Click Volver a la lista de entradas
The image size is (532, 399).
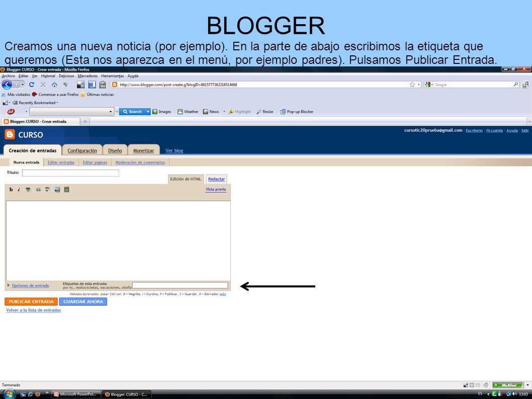coord(34,310)
